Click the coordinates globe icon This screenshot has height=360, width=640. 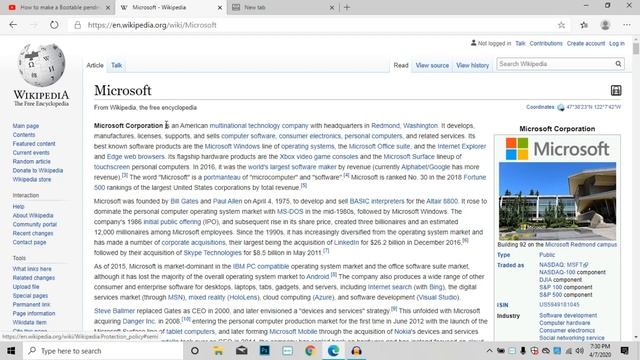click(x=561, y=107)
